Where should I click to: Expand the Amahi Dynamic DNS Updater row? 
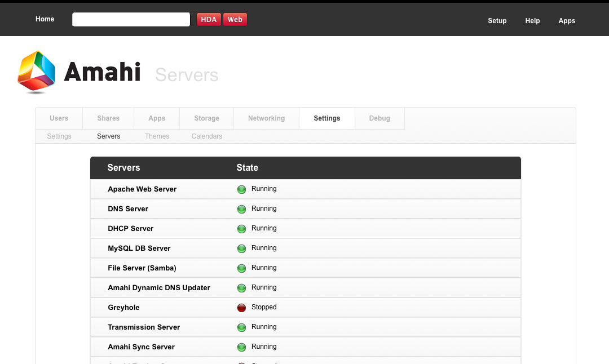click(305, 288)
